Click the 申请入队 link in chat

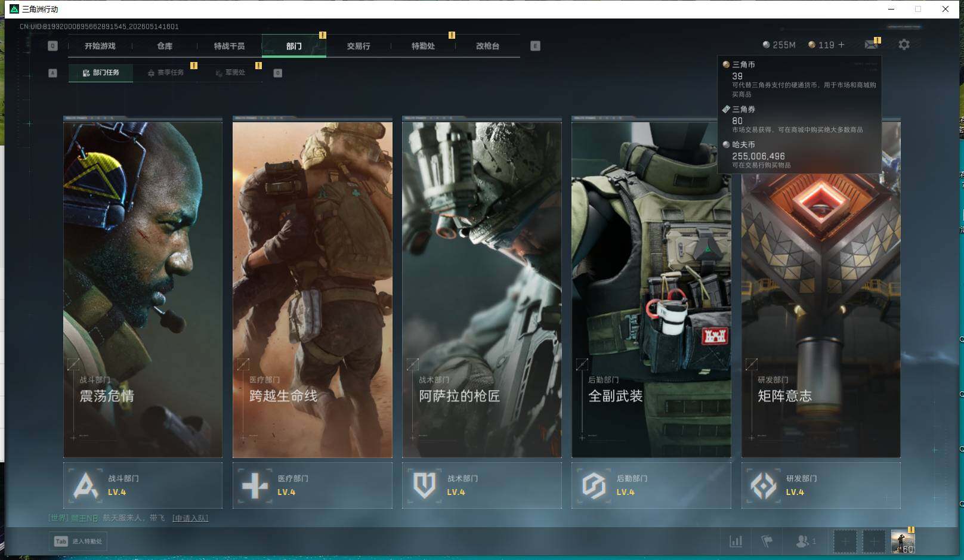(x=190, y=518)
